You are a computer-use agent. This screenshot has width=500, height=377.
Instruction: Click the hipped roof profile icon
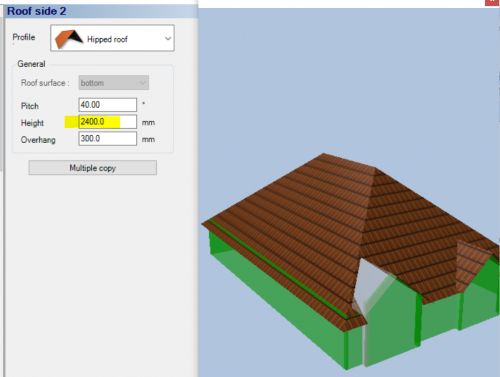coord(69,39)
